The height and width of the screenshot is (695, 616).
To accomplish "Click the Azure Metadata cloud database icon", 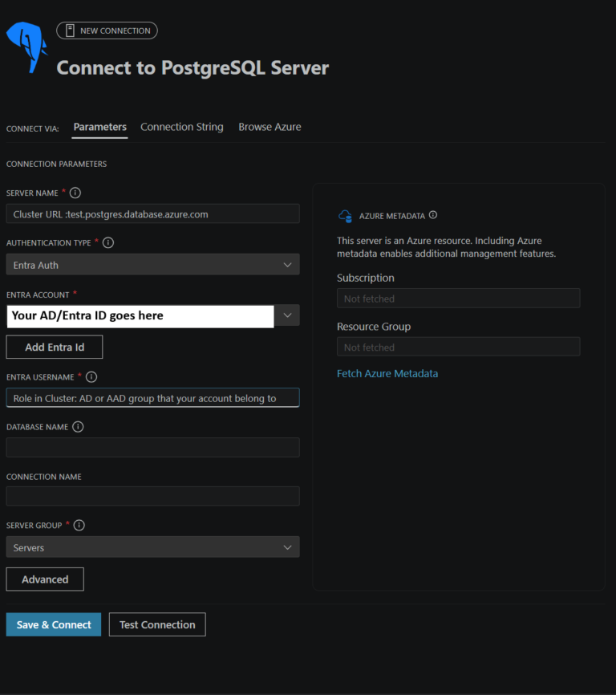I will (x=346, y=216).
